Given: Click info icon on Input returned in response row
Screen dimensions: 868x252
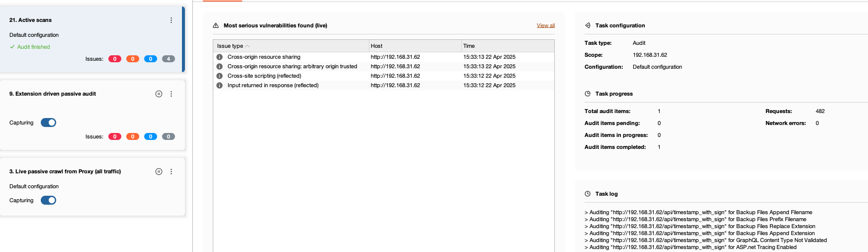Looking at the screenshot, I should (219, 86).
